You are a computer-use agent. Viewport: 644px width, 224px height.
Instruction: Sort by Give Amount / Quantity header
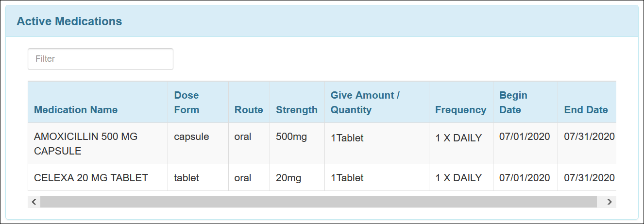point(365,103)
